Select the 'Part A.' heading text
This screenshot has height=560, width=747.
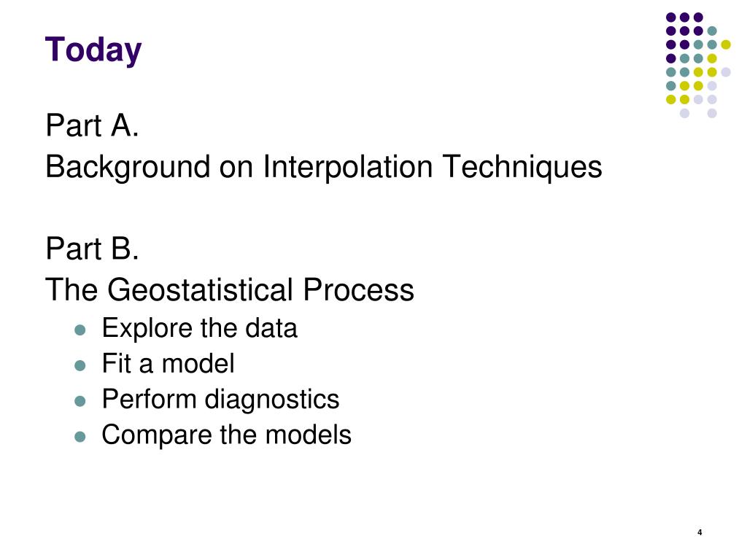tap(93, 125)
